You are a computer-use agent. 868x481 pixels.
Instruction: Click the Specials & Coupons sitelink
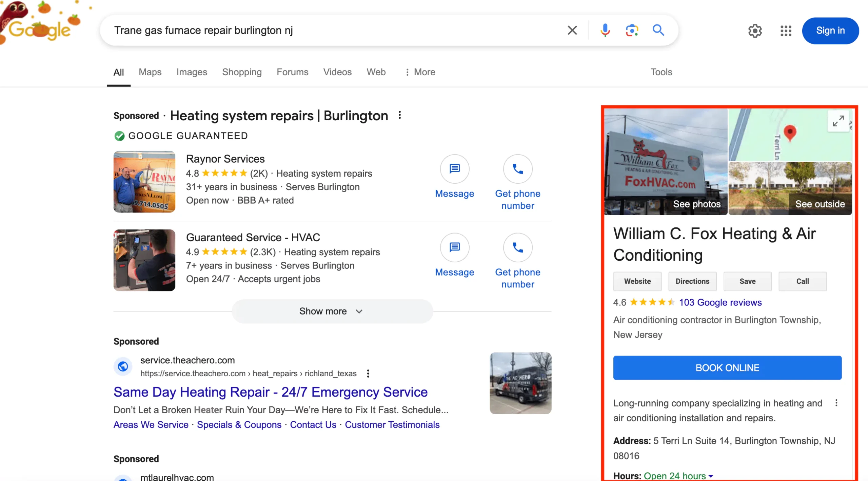(239, 424)
